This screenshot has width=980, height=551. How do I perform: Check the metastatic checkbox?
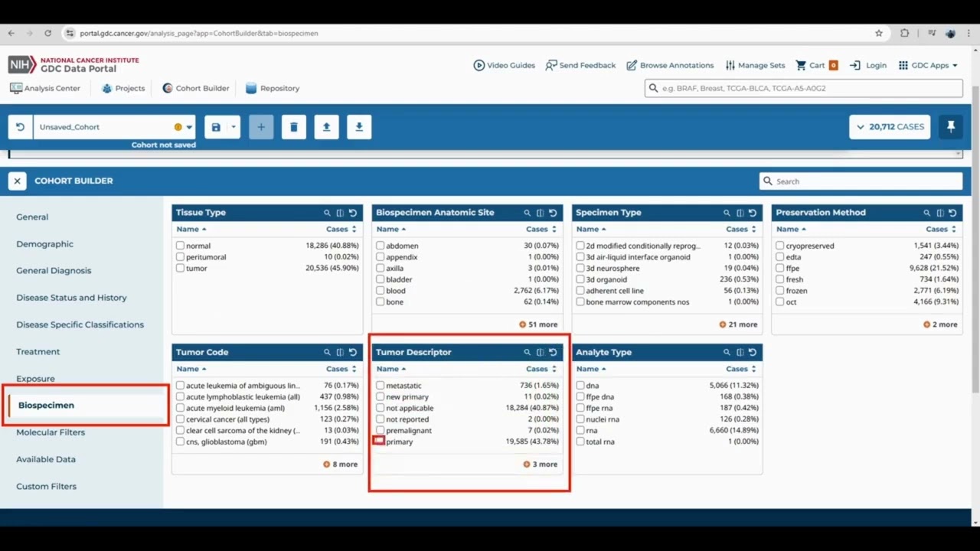380,385
